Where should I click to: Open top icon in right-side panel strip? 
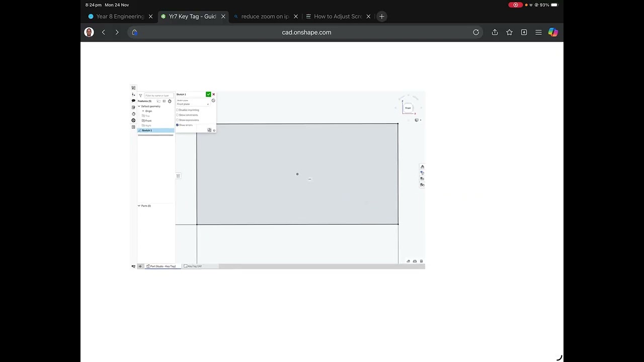click(x=422, y=167)
